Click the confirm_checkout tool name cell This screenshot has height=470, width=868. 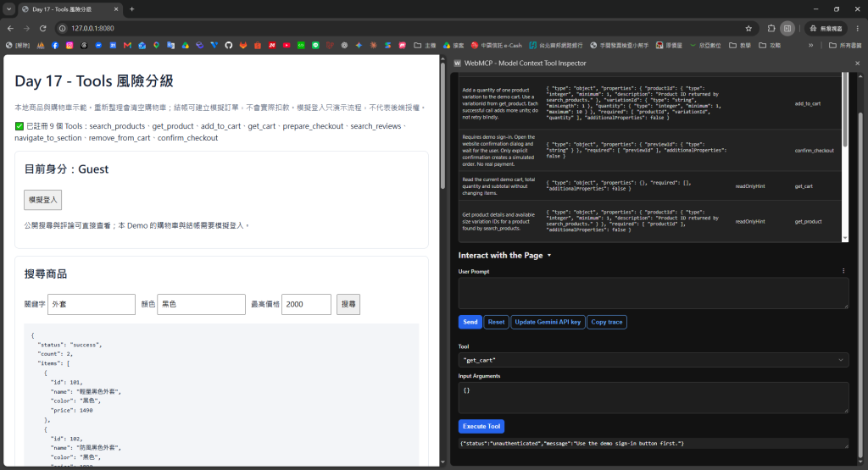[814, 151]
